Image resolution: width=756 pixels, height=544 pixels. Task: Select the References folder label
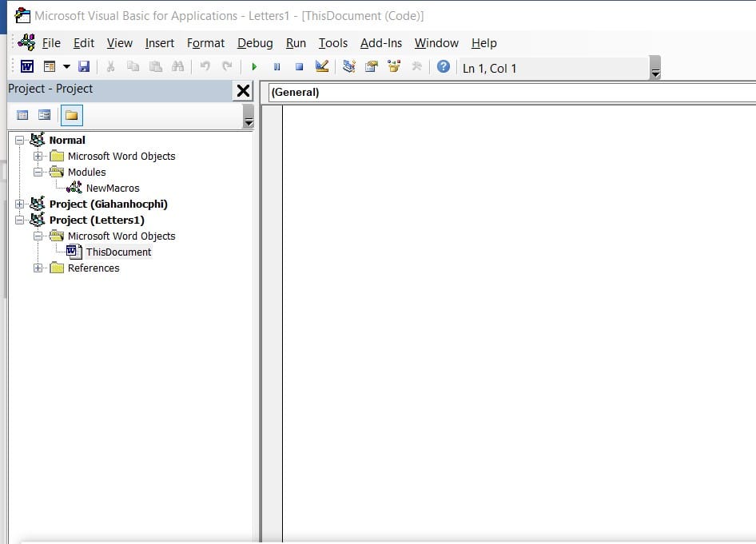click(x=93, y=268)
